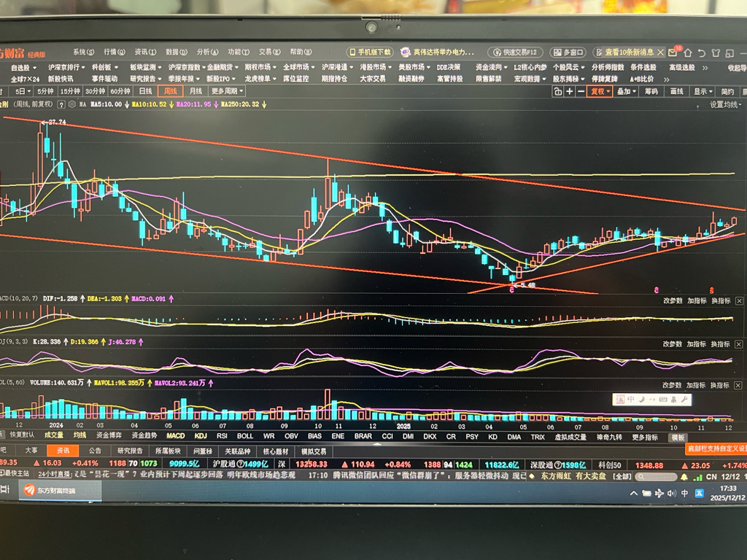Open the 显示 dropdown
The width and height of the screenshot is (747, 560).
703,91
